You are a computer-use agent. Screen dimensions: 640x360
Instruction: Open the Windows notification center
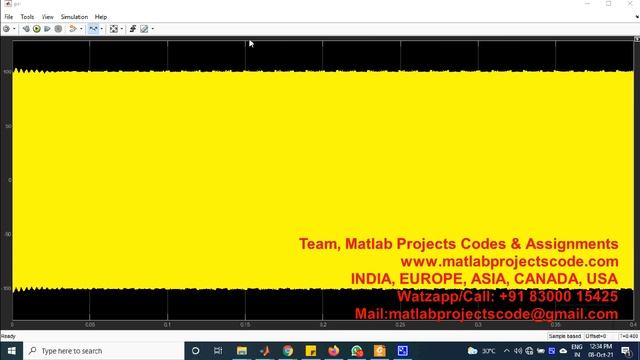point(627,351)
